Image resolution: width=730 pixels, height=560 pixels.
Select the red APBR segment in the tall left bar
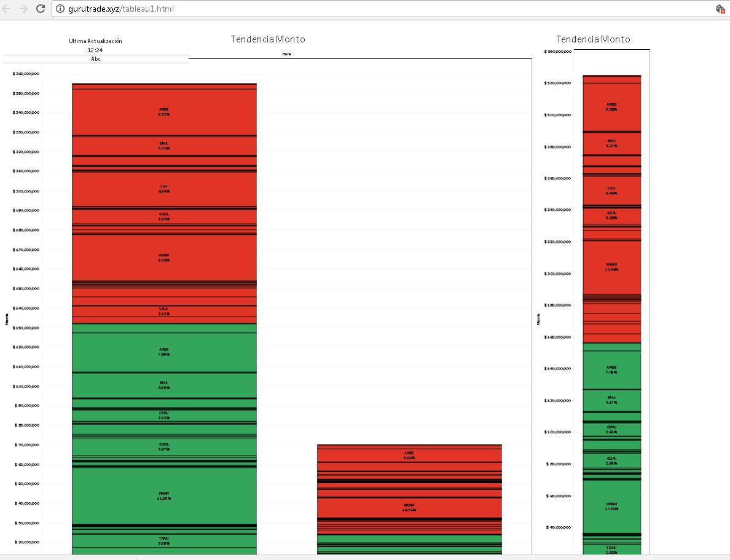point(164,112)
